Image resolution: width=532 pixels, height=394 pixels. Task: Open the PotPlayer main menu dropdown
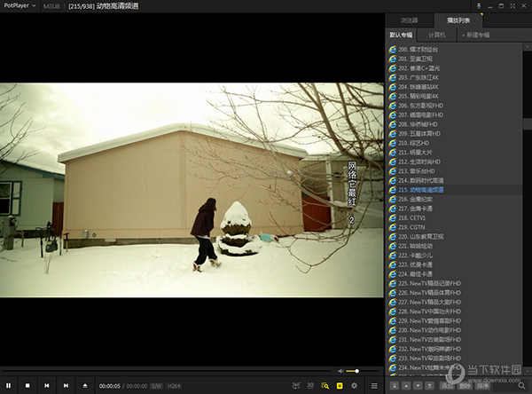[19, 5]
